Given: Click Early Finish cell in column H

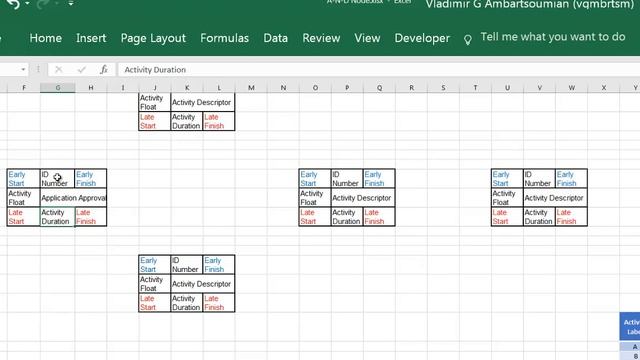Looking at the screenshot, I should (91, 179).
